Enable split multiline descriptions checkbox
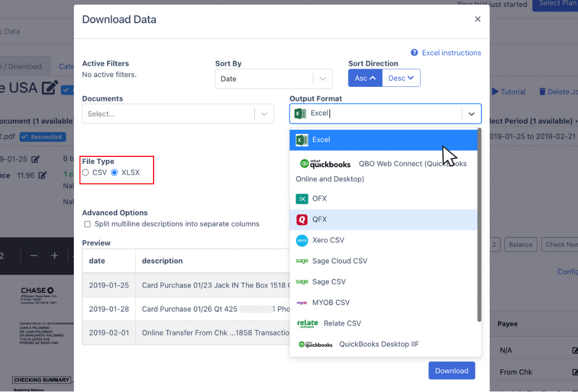 87,224
